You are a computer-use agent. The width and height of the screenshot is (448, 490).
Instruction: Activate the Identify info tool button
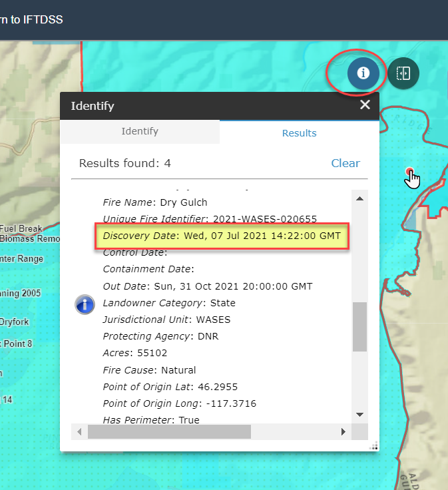[x=363, y=73]
